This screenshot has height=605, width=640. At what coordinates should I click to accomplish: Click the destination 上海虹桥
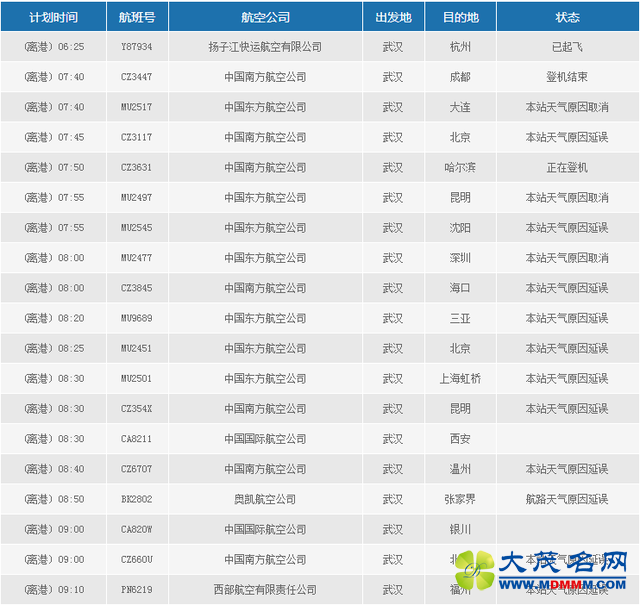point(460,379)
